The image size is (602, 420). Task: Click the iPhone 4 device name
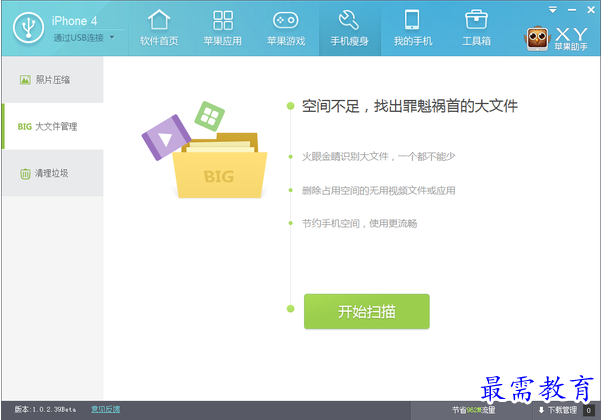click(74, 21)
